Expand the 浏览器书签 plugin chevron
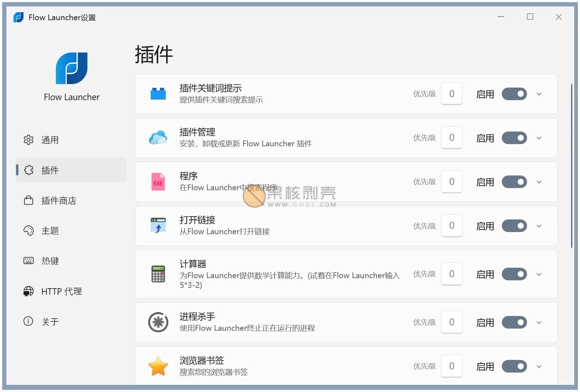This screenshot has width=580, height=392. click(539, 366)
